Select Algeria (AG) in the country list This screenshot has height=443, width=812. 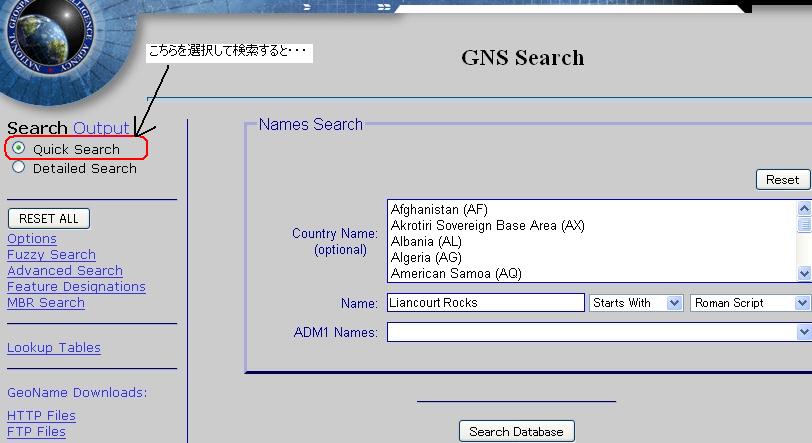pos(426,258)
